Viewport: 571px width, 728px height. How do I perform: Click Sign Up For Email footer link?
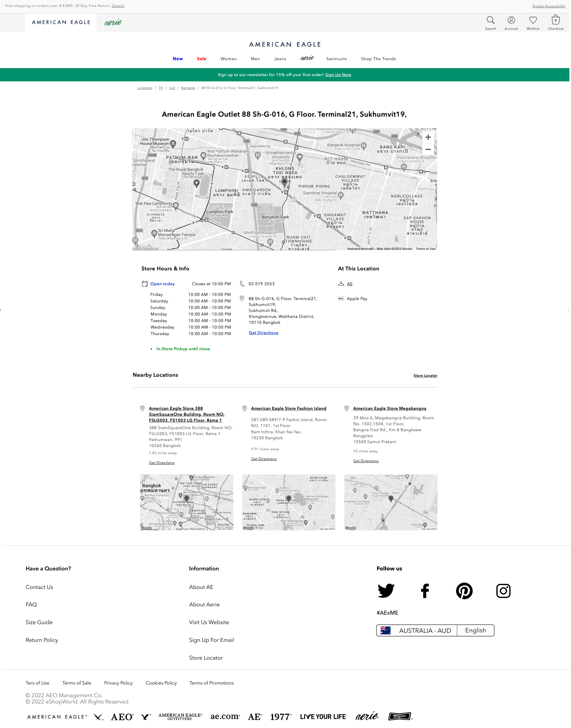(x=211, y=640)
